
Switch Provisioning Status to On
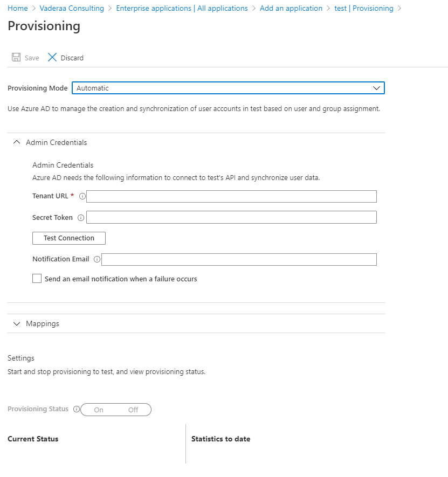click(99, 410)
